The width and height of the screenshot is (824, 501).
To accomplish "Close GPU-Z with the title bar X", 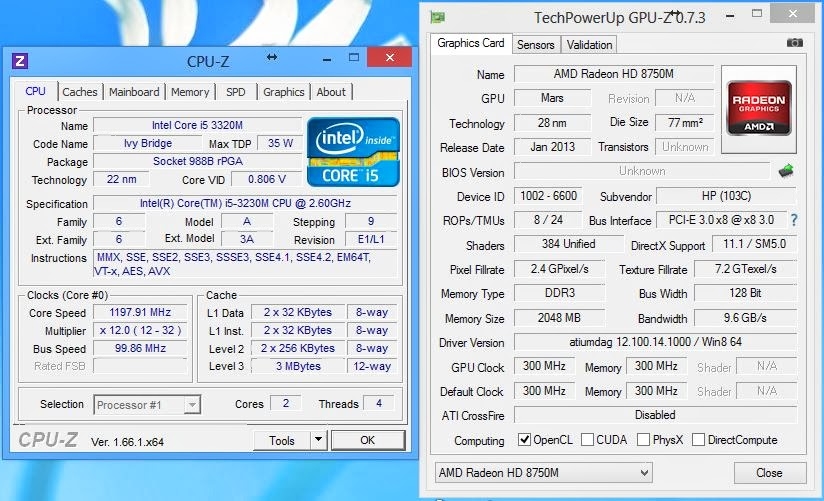I will point(792,14).
